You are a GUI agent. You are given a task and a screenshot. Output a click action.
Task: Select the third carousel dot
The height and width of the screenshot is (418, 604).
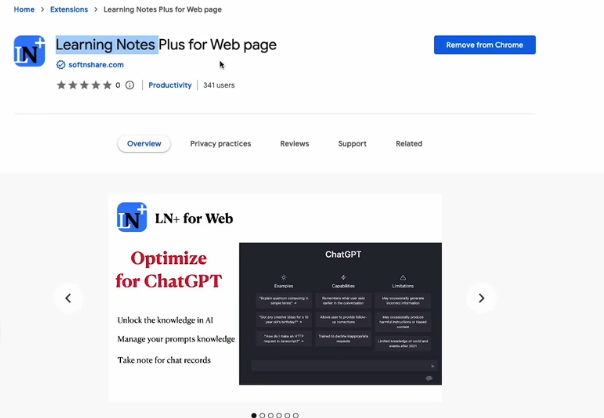point(271,415)
